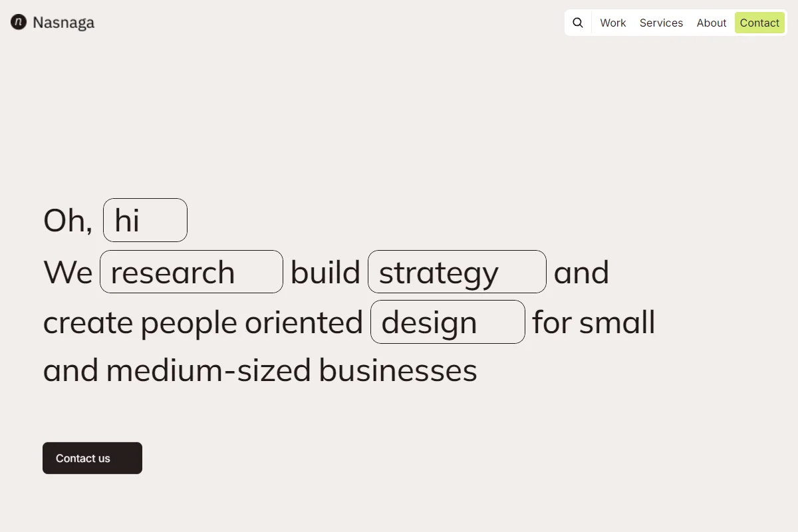Select the outlined "strategy" pill
Image resolution: width=798 pixels, height=532 pixels.
[x=457, y=272]
